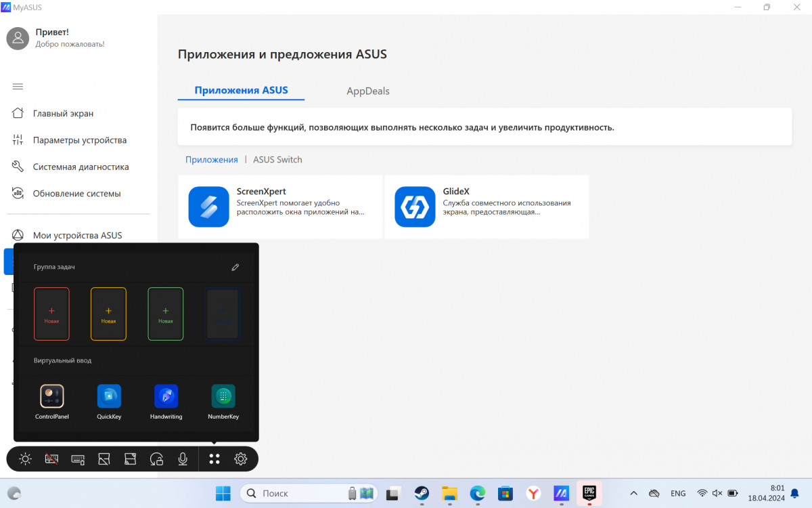Screen dimensions: 812x508
Task: Open Windows Start menu
Action: (x=223, y=493)
